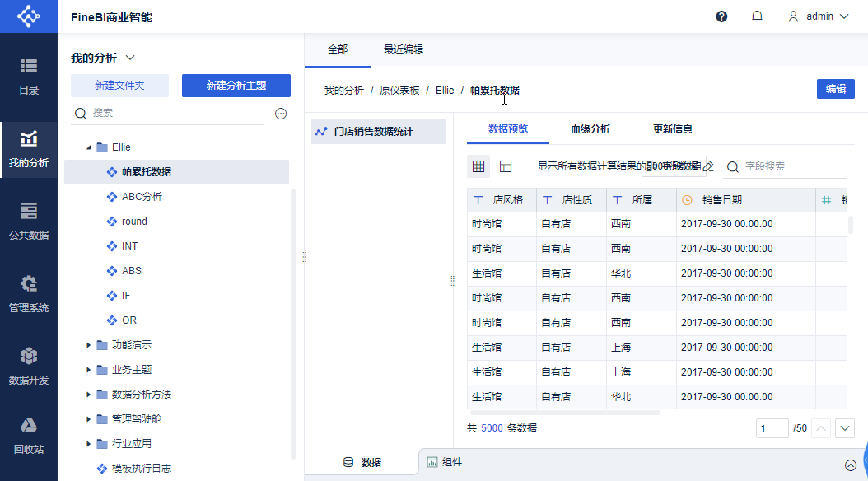Click the 销售日期 clock type icon

click(687, 200)
